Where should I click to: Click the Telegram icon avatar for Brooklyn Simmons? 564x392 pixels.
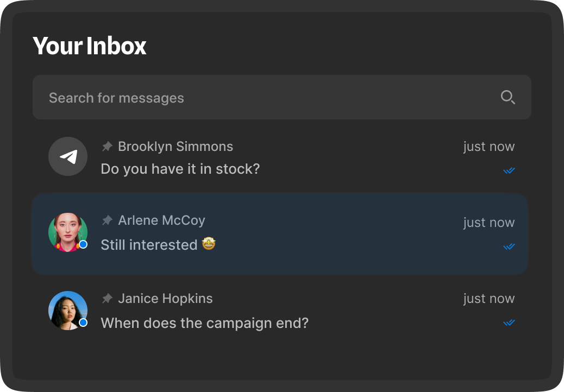pyautogui.click(x=68, y=156)
